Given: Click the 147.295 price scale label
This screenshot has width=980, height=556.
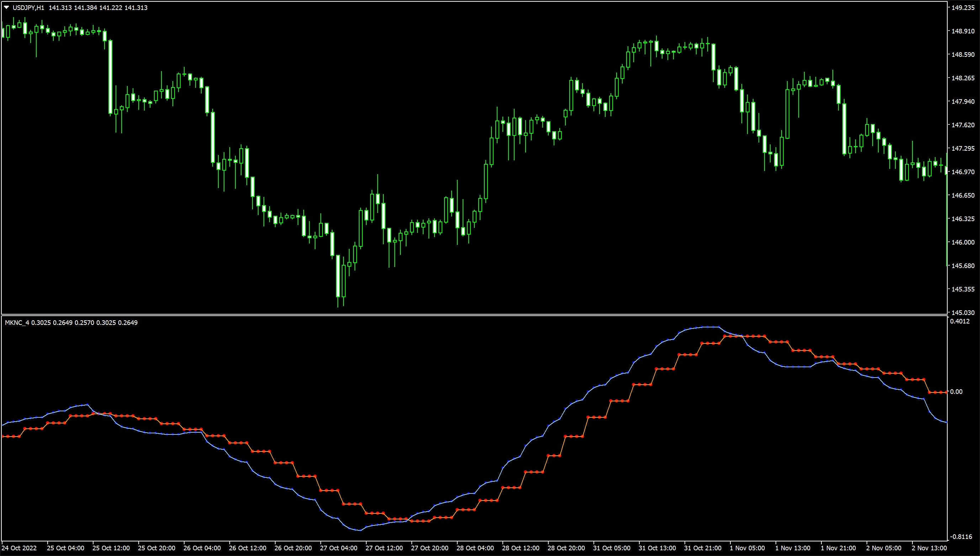Looking at the screenshot, I should (963, 148).
